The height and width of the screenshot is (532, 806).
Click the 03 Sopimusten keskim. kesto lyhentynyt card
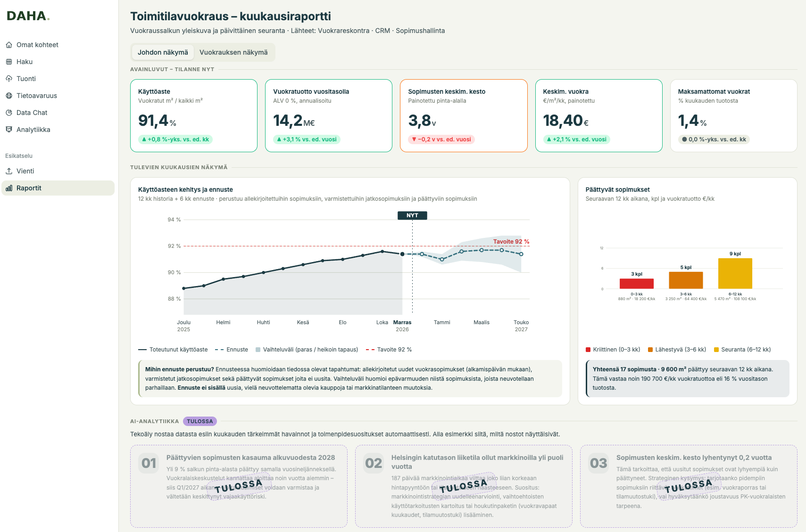click(x=689, y=486)
